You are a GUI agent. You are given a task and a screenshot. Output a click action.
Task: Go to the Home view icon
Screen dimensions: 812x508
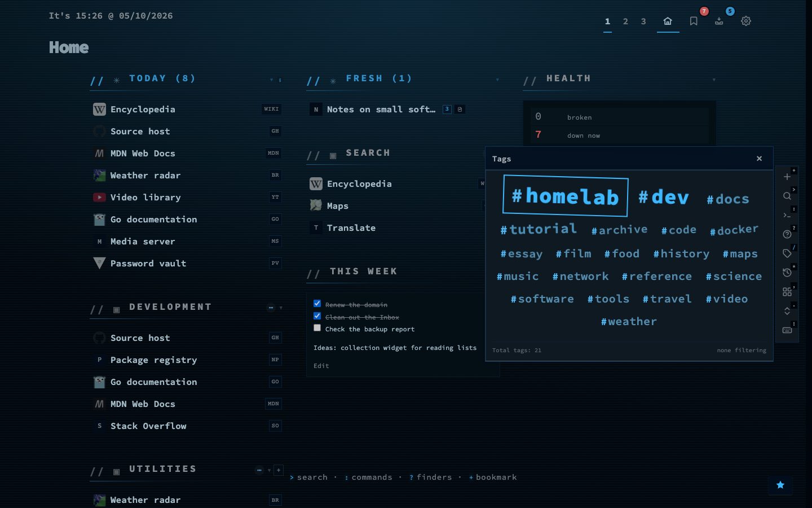[x=668, y=21]
